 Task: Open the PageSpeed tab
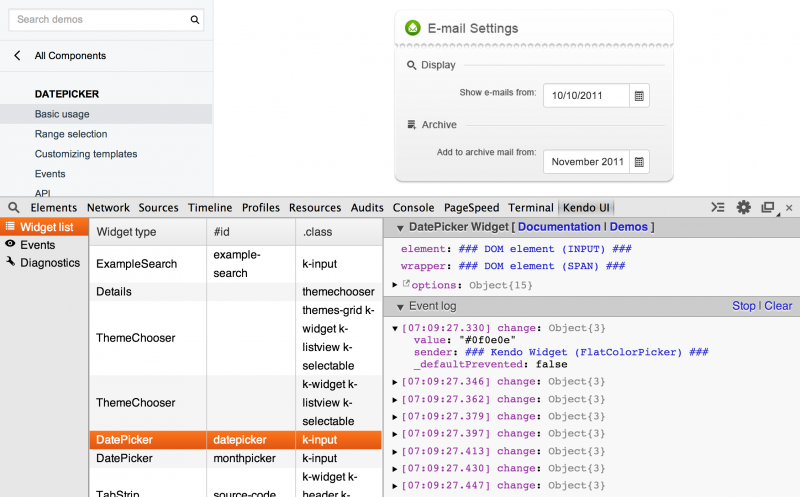[471, 208]
